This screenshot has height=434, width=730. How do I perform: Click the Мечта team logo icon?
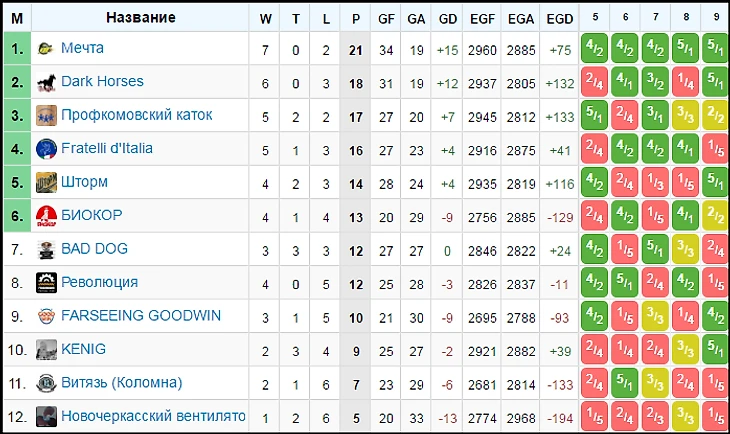[x=46, y=48]
